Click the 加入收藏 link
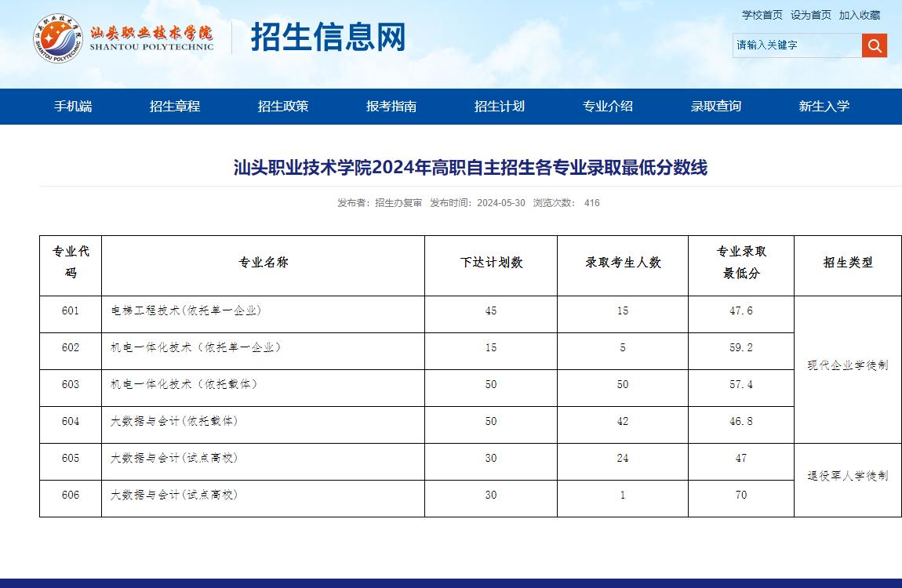The image size is (902, 588). pyautogui.click(x=860, y=15)
